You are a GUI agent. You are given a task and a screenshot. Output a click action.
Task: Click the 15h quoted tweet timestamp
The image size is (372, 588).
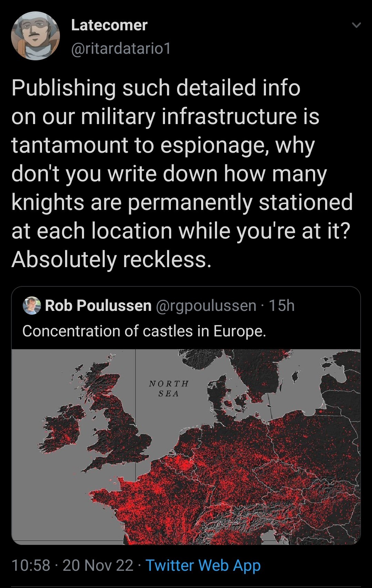point(282,305)
